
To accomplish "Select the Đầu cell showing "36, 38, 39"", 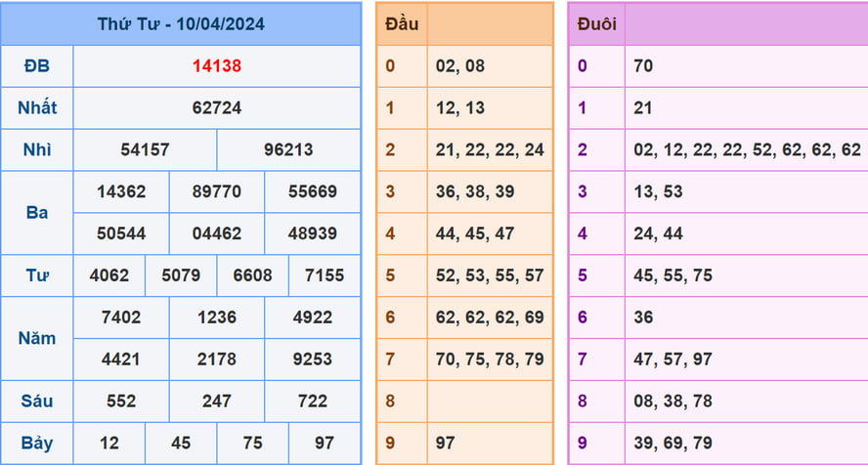I will 489,191.
